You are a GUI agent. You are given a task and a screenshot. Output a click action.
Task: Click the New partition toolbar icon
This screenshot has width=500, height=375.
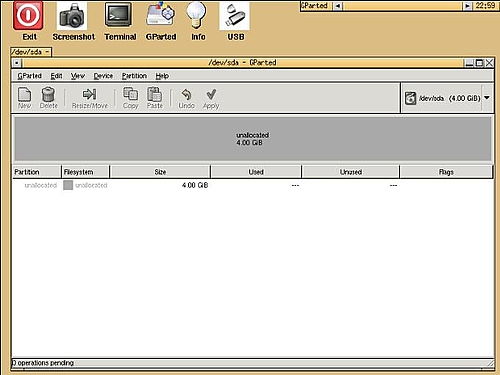click(x=24, y=95)
